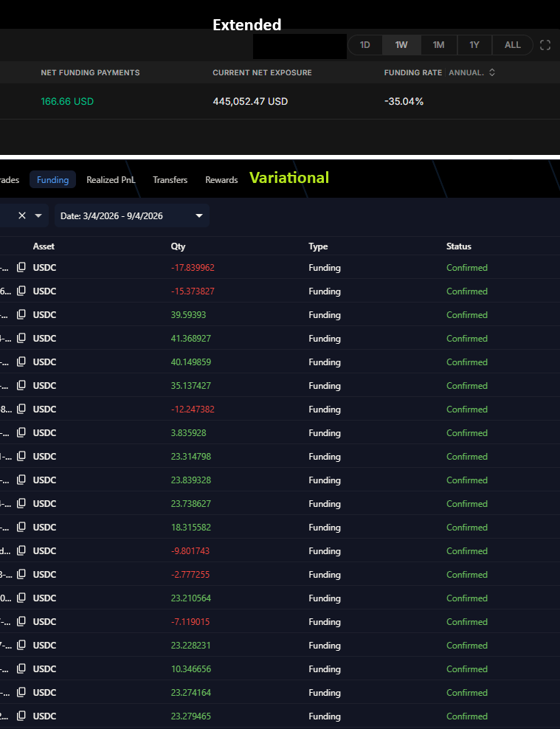Click the 3.835928 quantity value

tap(188, 433)
